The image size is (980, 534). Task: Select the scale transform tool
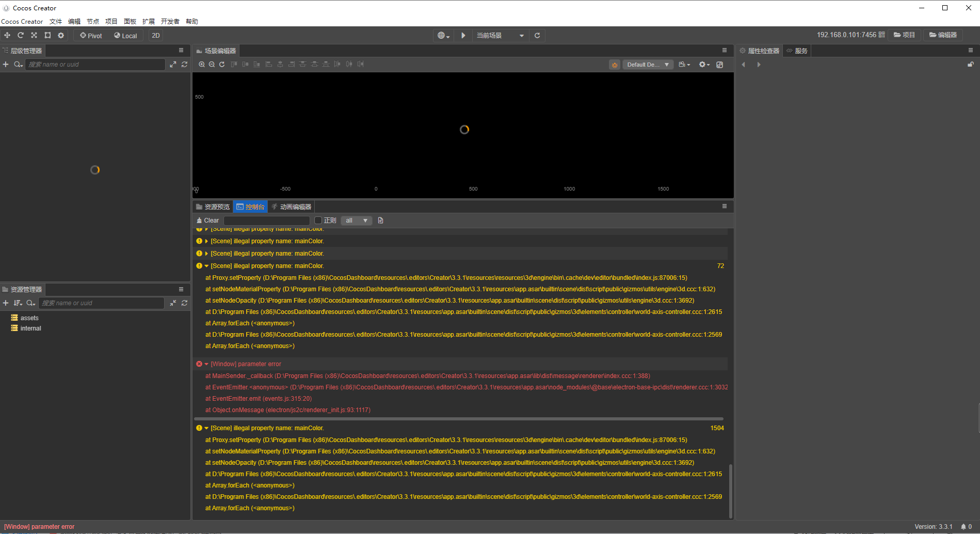tap(34, 35)
